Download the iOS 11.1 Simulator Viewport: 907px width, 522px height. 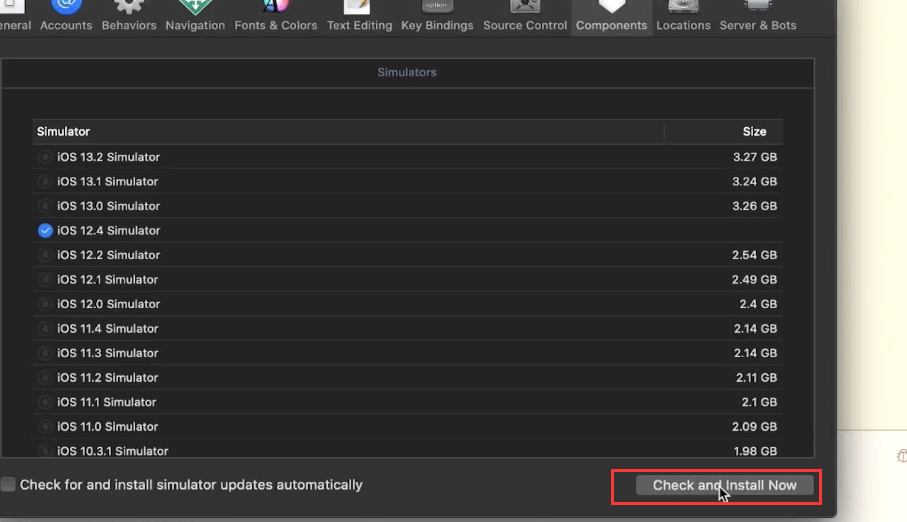(x=45, y=402)
